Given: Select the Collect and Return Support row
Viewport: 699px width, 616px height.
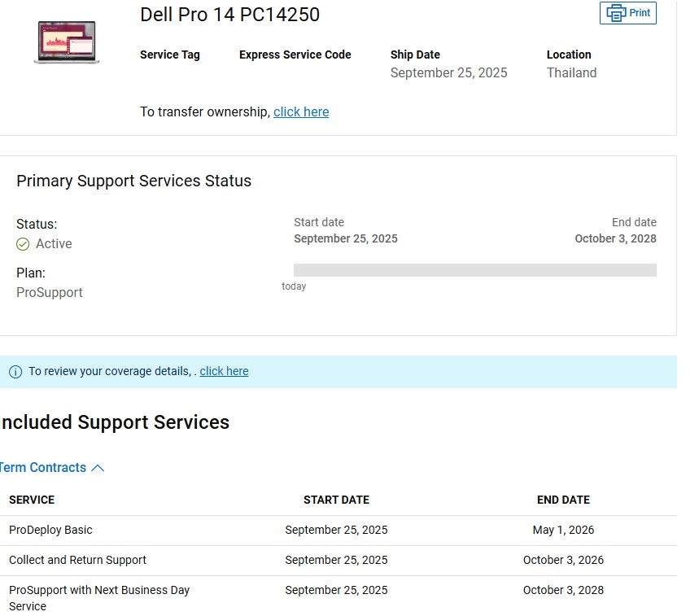Looking at the screenshot, I should coord(77,560).
